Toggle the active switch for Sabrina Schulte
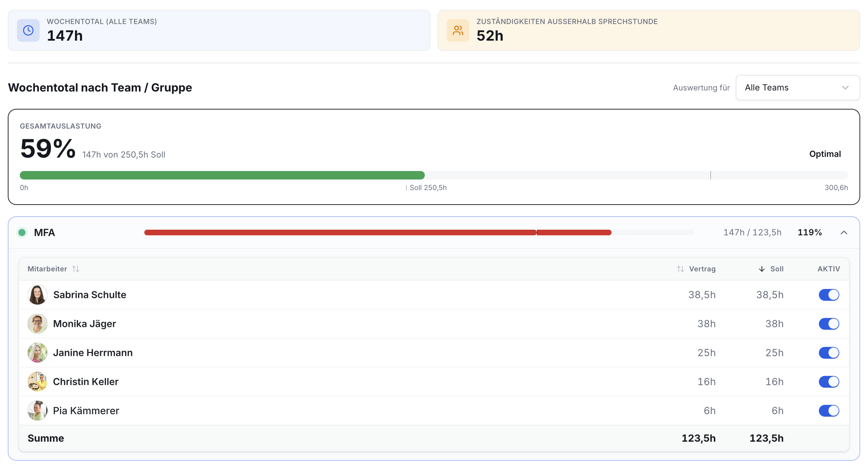This screenshot has height=465, width=868. (829, 295)
